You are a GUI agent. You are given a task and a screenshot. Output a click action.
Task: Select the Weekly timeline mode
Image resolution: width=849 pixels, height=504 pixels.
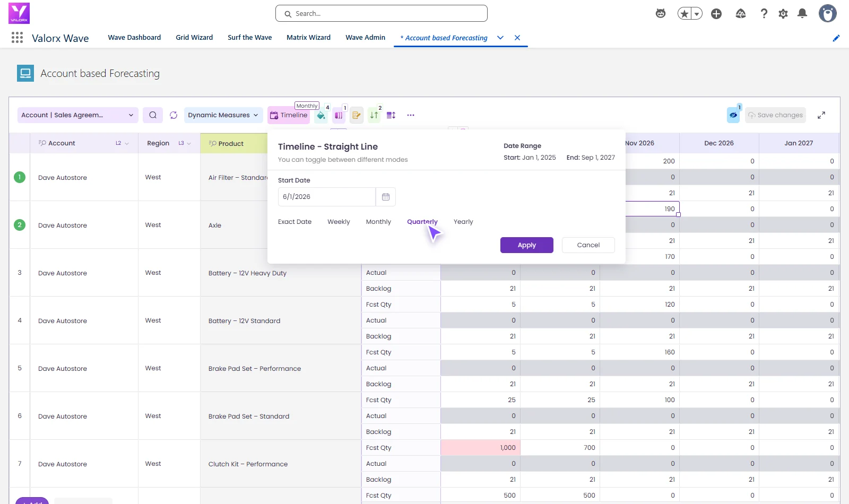coord(339,222)
